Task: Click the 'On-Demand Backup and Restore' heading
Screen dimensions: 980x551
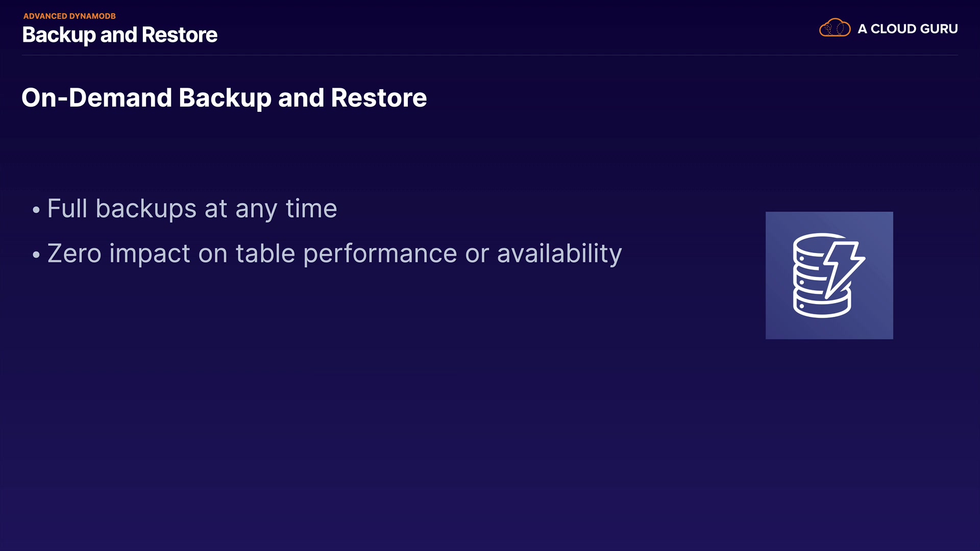Action: click(224, 97)
